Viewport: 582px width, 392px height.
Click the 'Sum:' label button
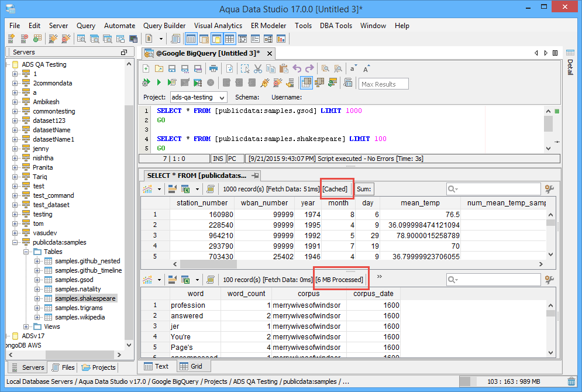click(364, 189)
